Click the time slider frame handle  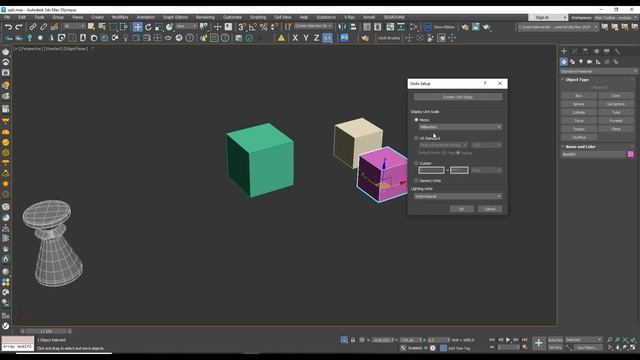pos(46,331)
